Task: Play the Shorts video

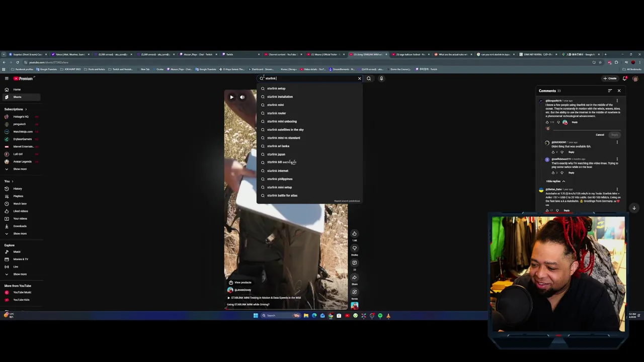Action: (x=231, y=97)
